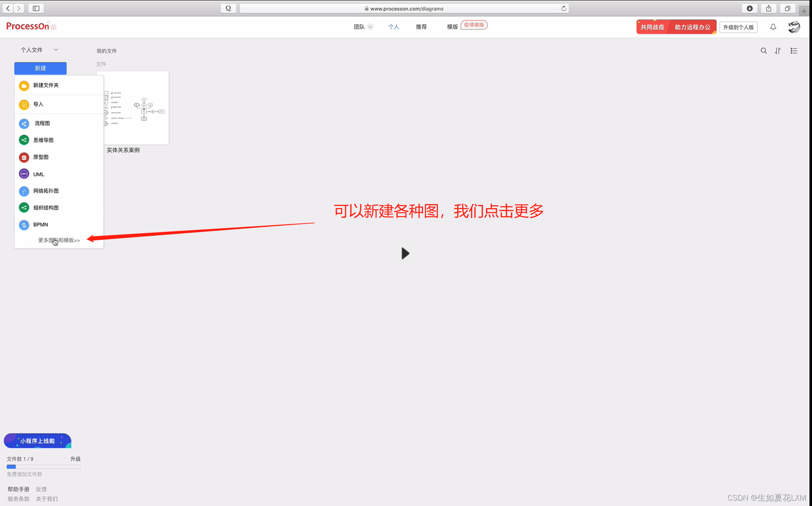Select network topology (网络拓扑图) icon

(x=24, y=191)
